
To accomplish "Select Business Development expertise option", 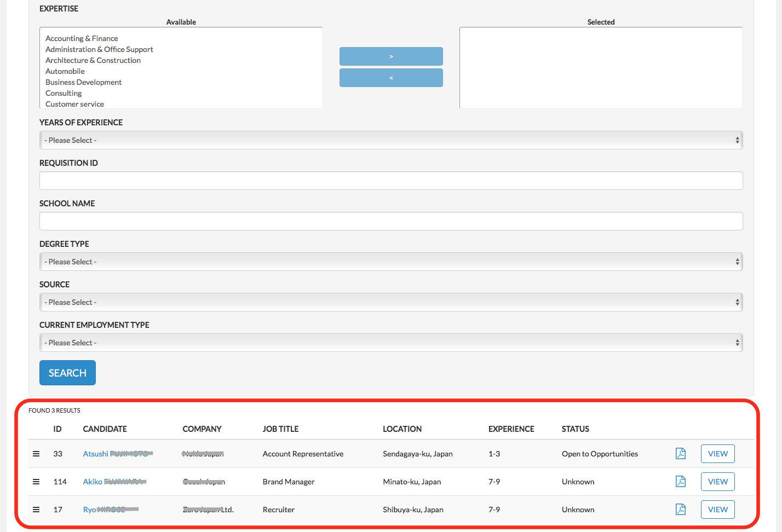I will tap(83, 82).
